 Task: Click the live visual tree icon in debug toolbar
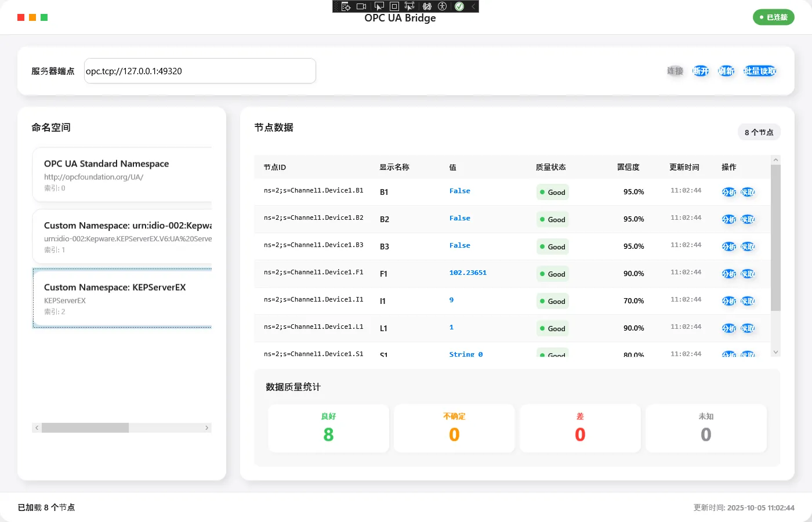click(x=346, y=6)
